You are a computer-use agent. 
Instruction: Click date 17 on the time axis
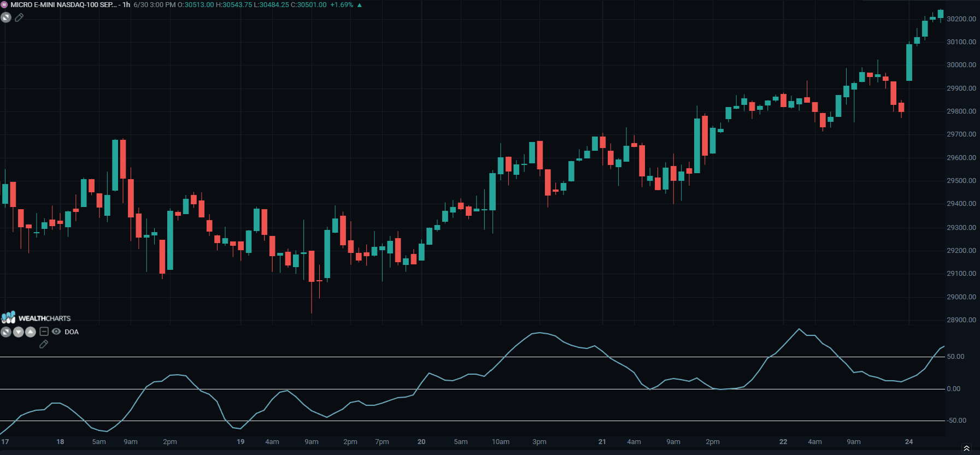click(x=5, y=441)
